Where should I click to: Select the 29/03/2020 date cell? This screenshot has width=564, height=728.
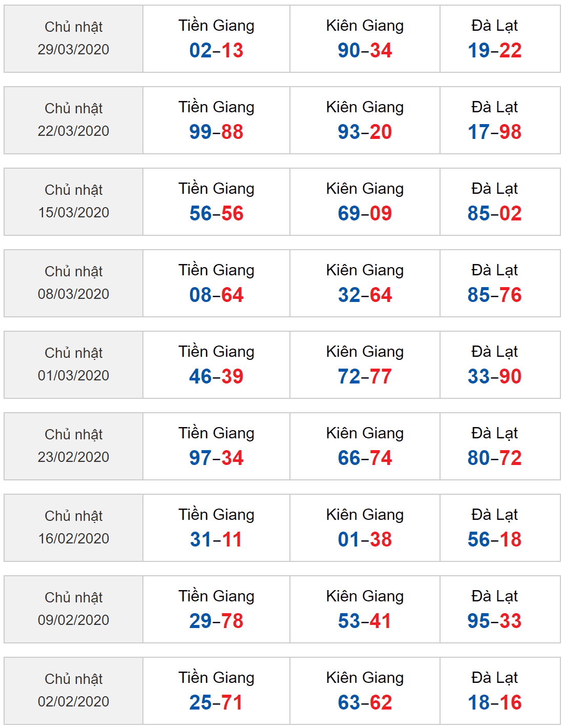73,38
